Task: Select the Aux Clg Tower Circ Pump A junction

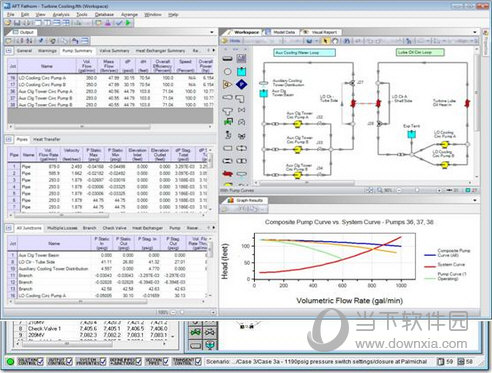Action: [x=297, y=124]
